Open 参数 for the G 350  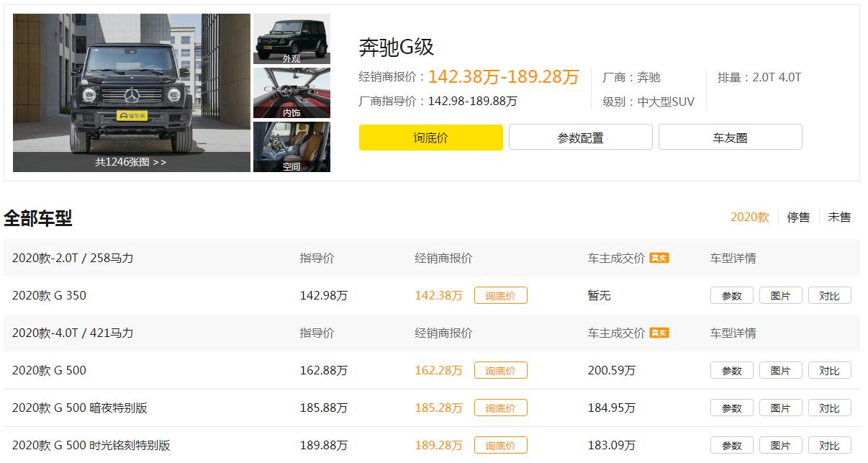(732, 295)
